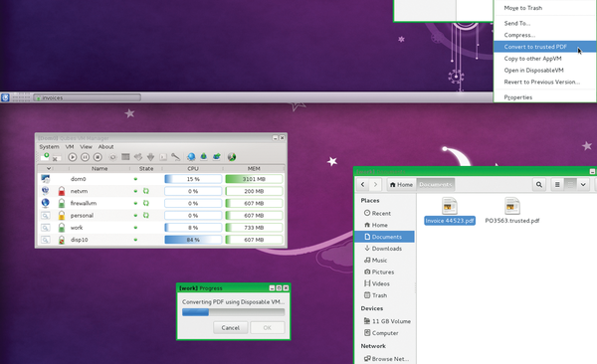597x364 pixels.
Task: Click the Create new VM icon
Action: coord(45,156)
